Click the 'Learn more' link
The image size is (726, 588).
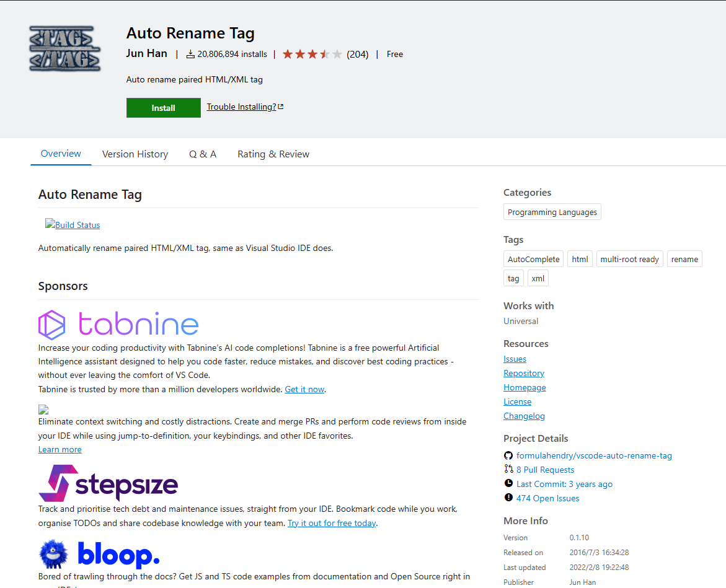(60, 450)
